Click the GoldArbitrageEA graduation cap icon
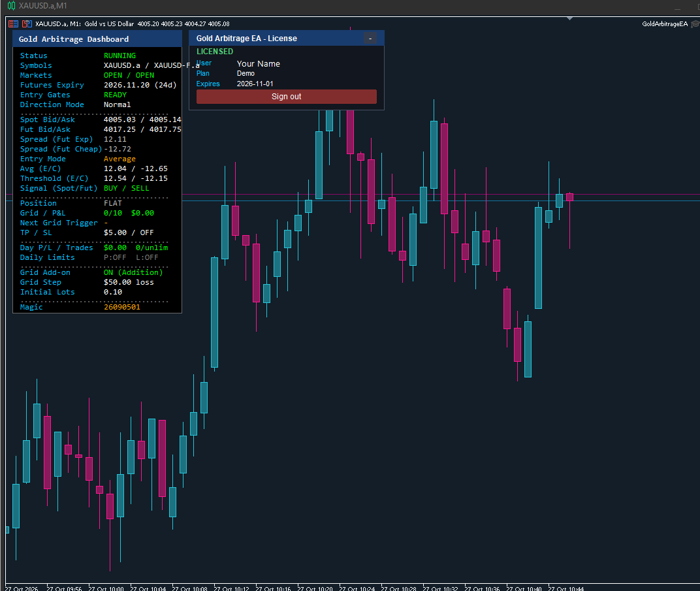This screenshot has height=591, width=700. pos(695,24)
